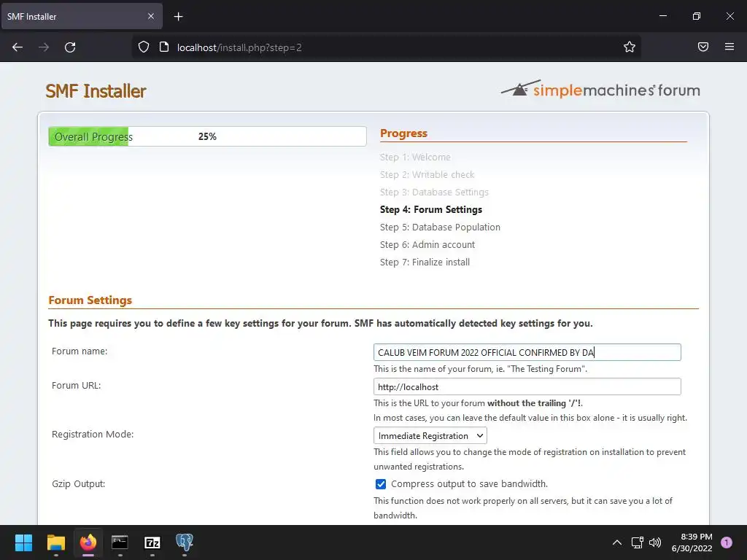Click the browser forward arrow
This screenshot has height=560, width=747.
[44, 47]
